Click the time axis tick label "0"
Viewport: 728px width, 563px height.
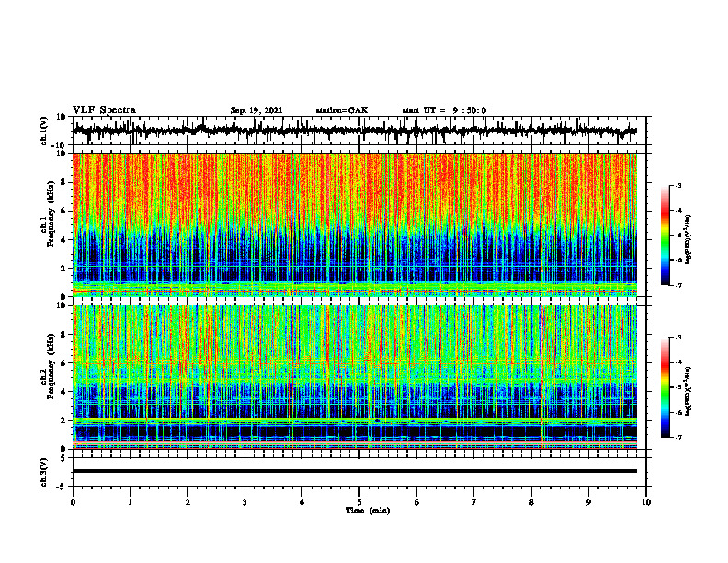pos(73,502)
